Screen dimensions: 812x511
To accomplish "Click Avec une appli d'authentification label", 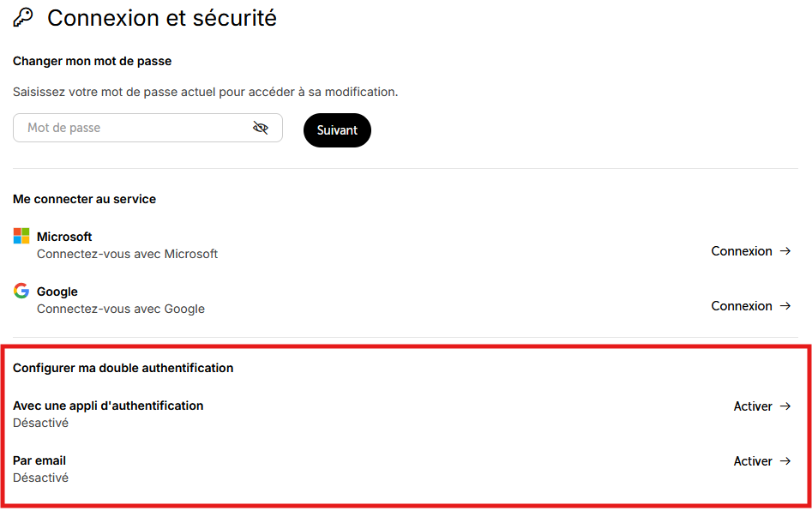I will [x=108, y=406].
